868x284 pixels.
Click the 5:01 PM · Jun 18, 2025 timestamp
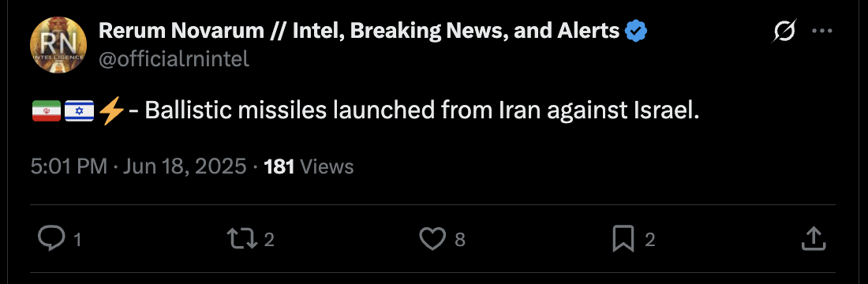click(138, 166)
